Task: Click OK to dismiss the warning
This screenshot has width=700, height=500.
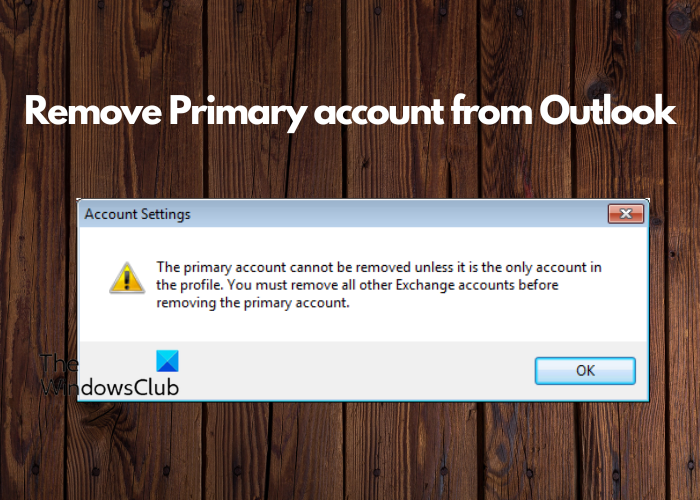Action: click(x=585, y=371)
